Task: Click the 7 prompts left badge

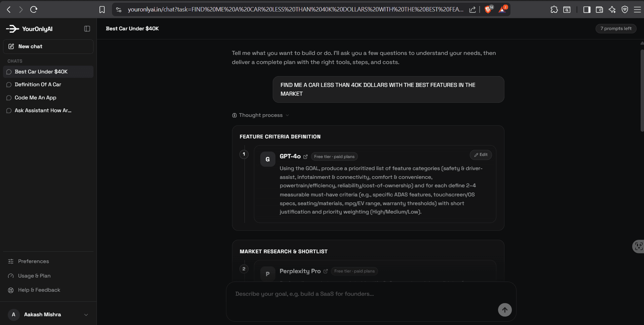Action: point(616,29)
